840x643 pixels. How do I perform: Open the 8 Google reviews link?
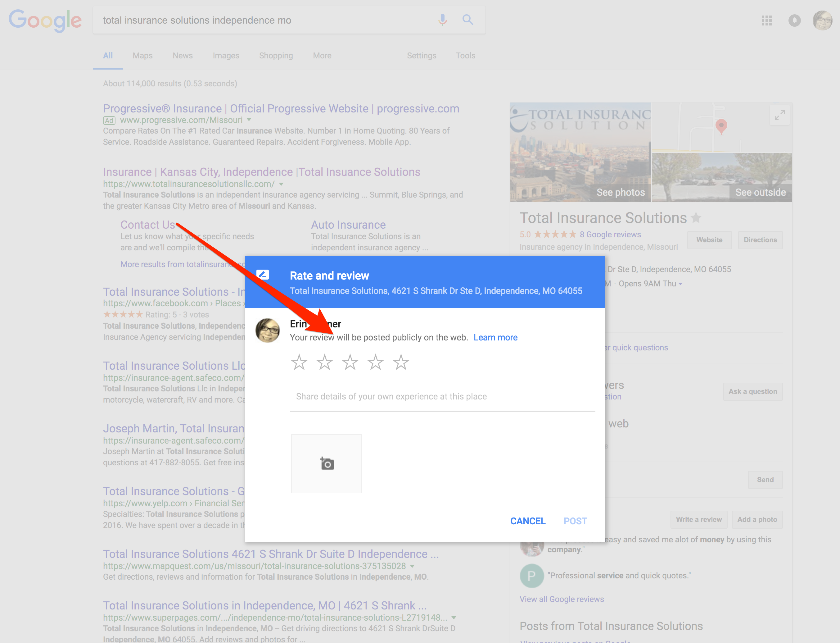pos(610,234)
